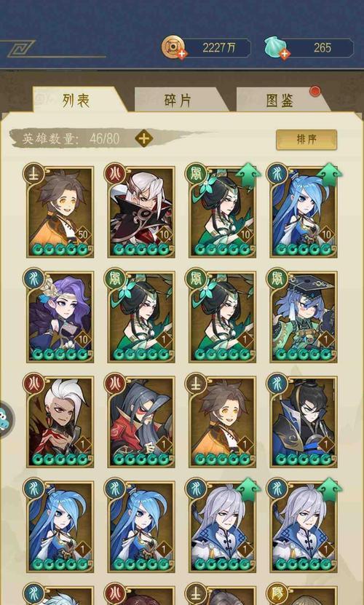
Task: Tap the green upgrade arrow on the blue-haired hero
Action: (329, 175)
